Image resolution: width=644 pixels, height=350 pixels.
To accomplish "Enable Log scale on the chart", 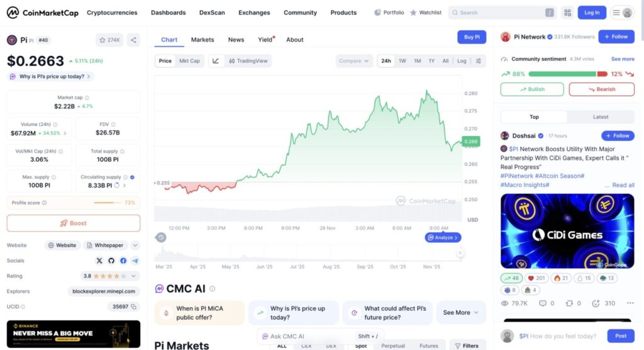I will [462, 61].
